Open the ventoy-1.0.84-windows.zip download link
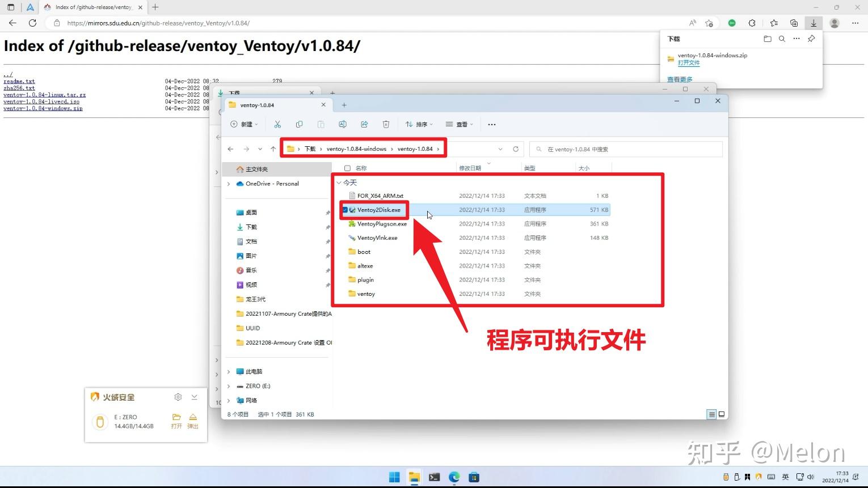868x488 pixels. pyautogui.click(x=714, y=55)
